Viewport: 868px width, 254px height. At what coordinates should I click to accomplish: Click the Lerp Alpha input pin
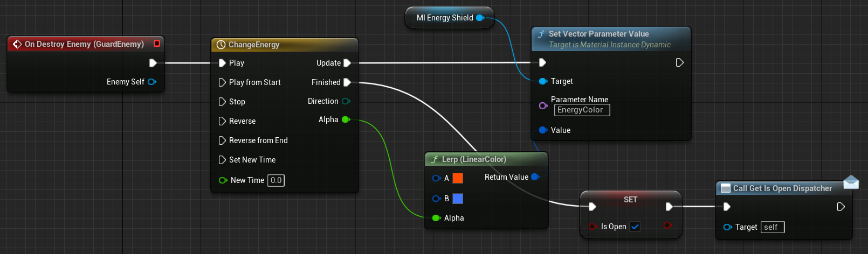(x=436, y=218)
